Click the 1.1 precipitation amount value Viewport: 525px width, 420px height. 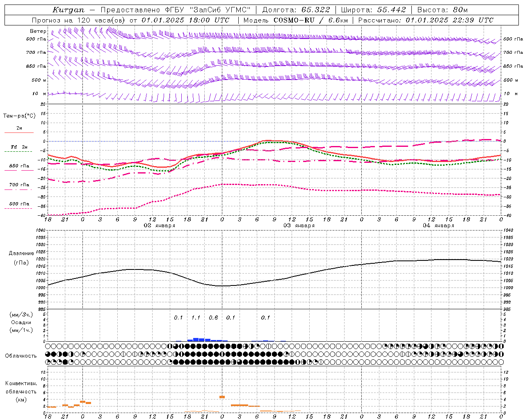pos(196,317)
